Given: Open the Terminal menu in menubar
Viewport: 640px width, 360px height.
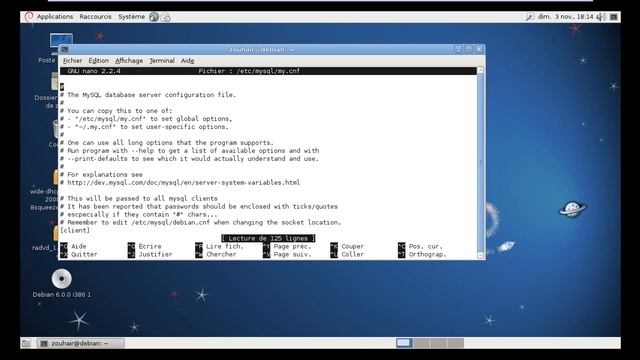Looking at the screenshot, I should point(162,60).
